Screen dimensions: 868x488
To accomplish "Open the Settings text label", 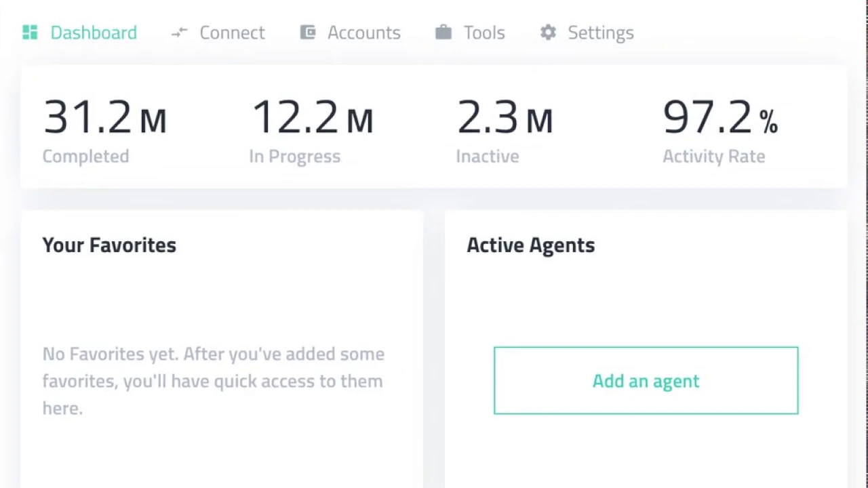I will coord(600,33).
